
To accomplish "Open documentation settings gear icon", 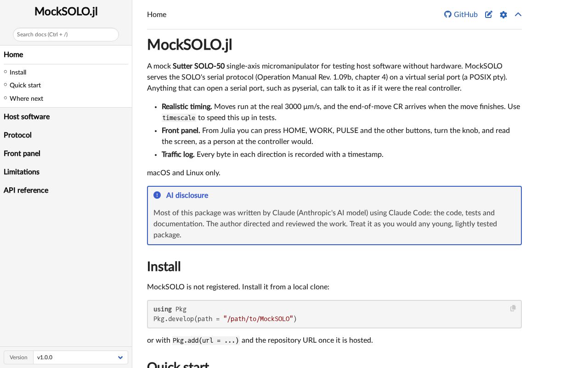I will (x=503, y=14).
